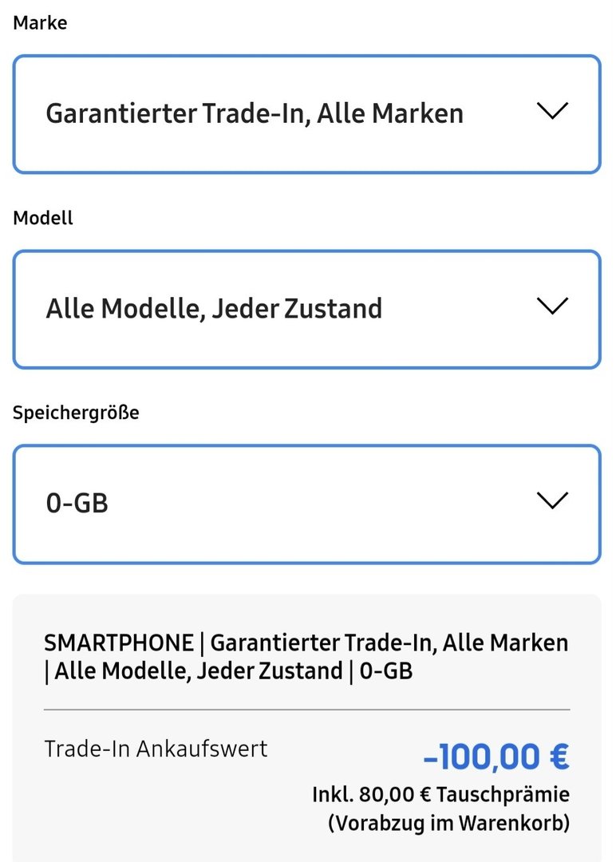Open the Marke brand dropdown

306,114
